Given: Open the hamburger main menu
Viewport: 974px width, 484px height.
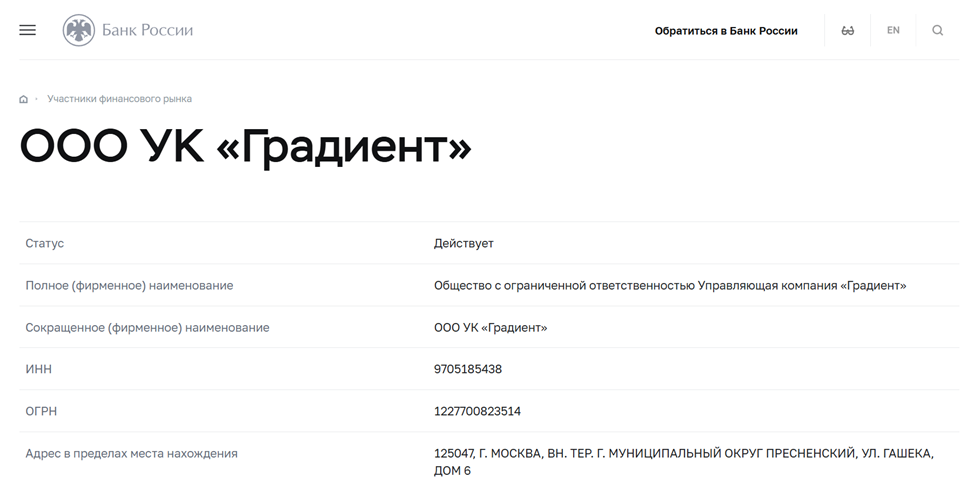Looking at the screenshot, I should tap(27, 30).
